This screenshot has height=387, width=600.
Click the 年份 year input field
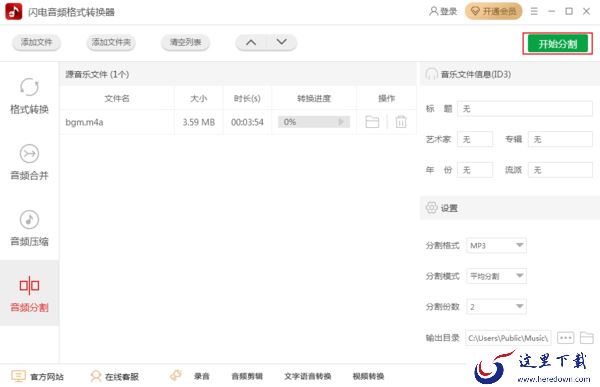coord(475,170)
